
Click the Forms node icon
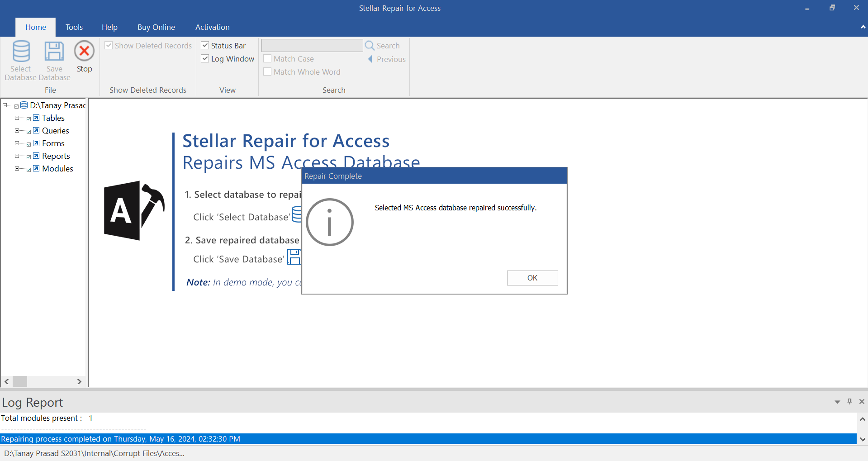coord(36,143)
